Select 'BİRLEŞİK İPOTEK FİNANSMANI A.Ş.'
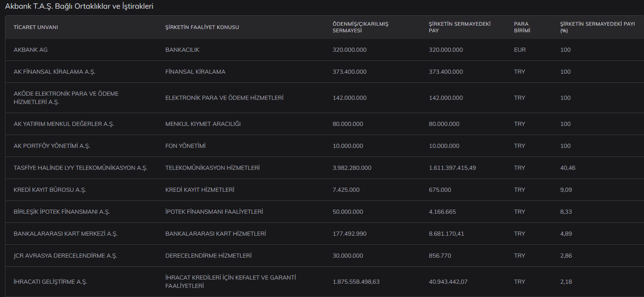This screenshot has width=644, height=297. coord(62,212)
